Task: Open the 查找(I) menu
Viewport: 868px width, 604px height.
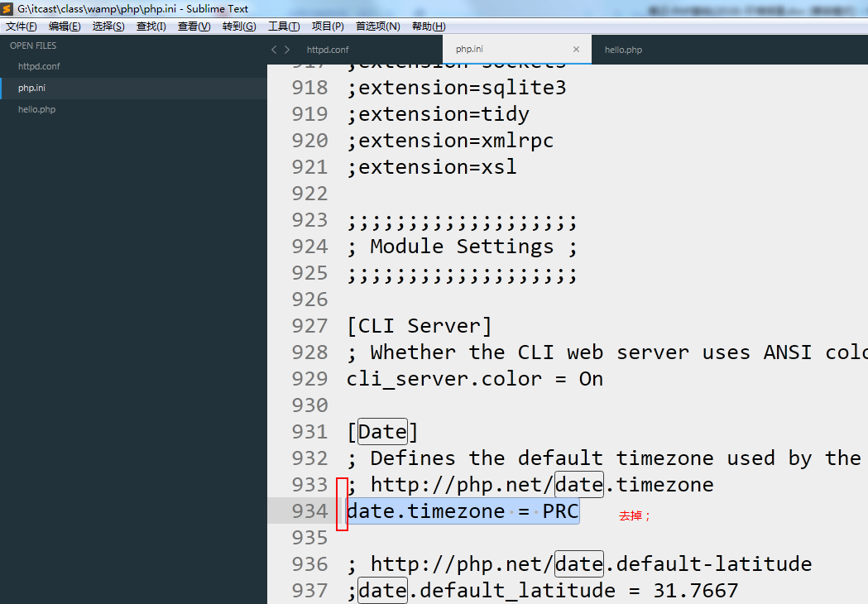Action: click(x=151, y=26)
